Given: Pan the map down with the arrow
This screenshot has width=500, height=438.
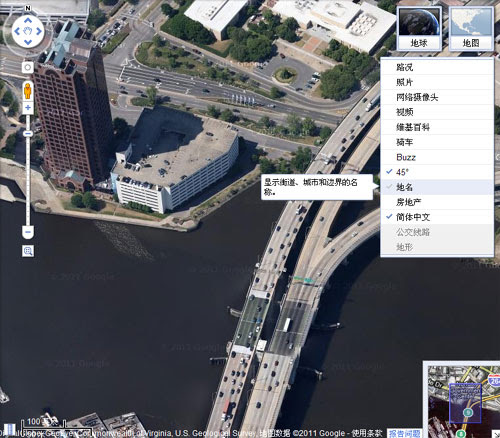Looking at the screenshot, I should click(x=28, y=42).
